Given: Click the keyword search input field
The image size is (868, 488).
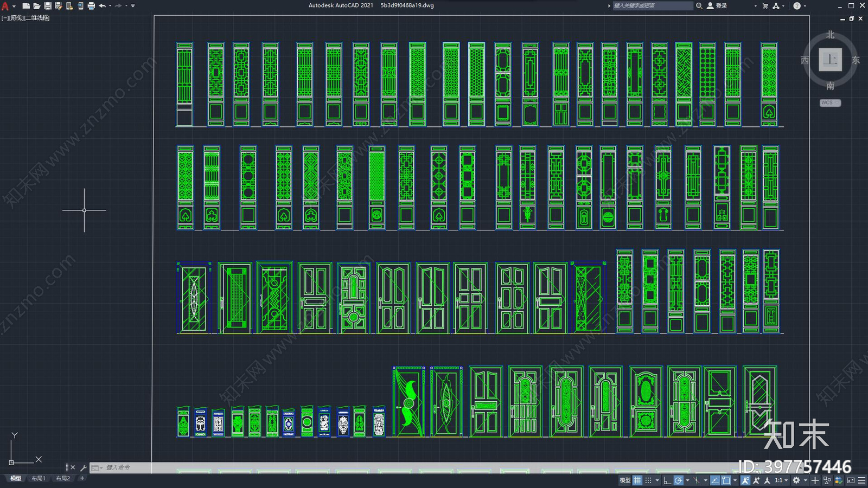Looking at the screenshot, I should click(653, 5).
